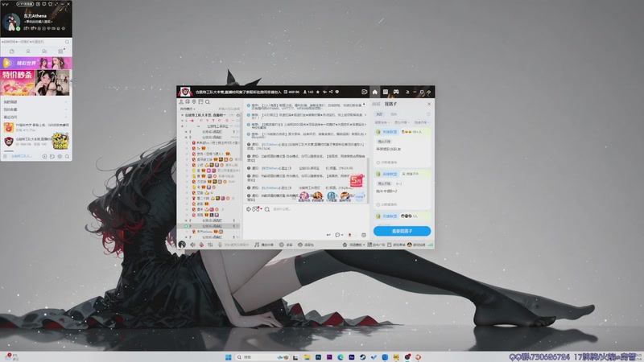The height and width of the screenshot is (362, 644).
Task: Open the first recent channel with orange icon
Action: [36, 127]
